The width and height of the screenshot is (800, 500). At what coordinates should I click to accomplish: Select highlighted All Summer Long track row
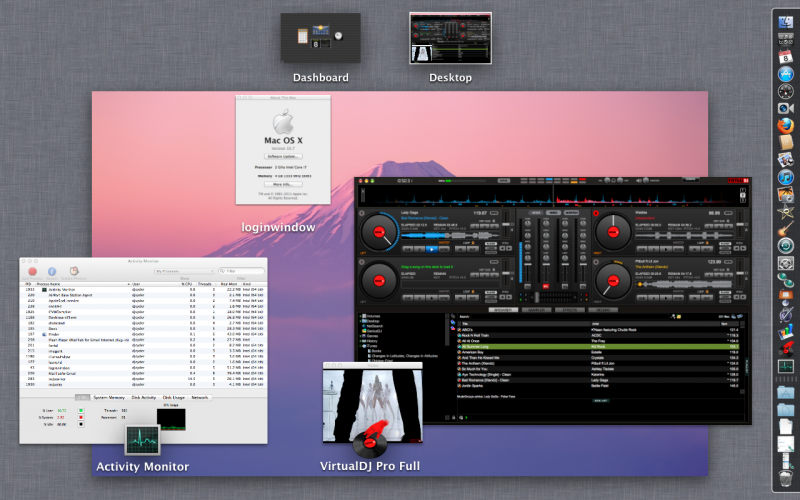[598, 346]
